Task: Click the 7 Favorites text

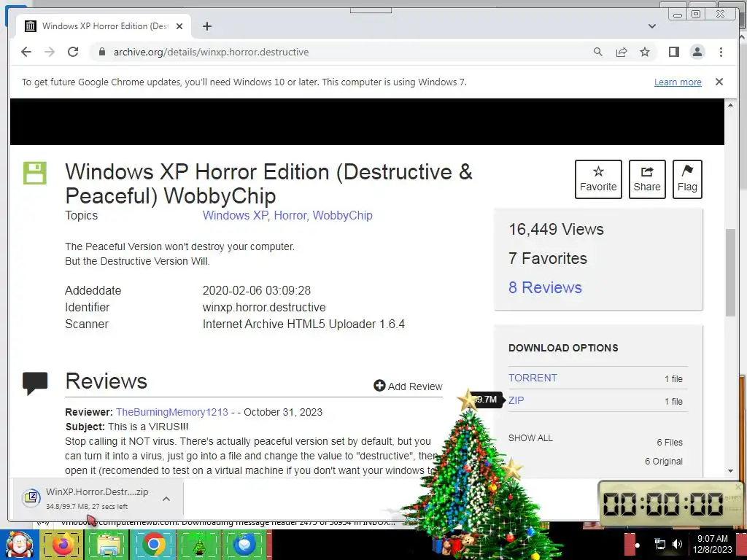Action: click(x=548, y=258)
